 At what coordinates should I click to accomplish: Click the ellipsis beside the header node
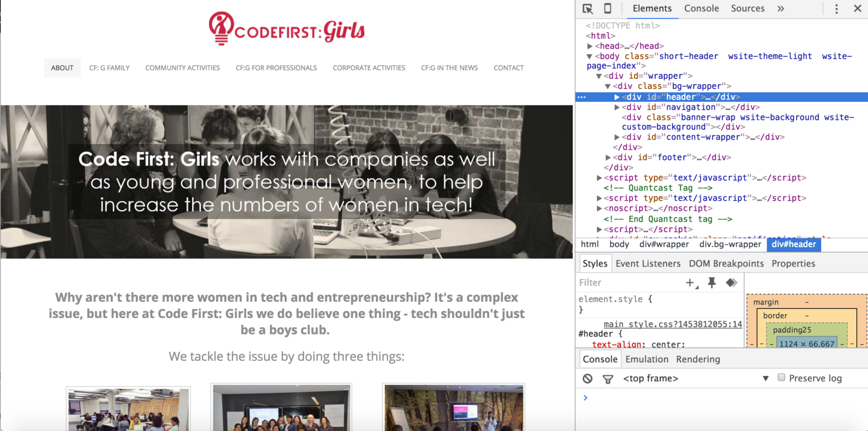tap(582, 97)
